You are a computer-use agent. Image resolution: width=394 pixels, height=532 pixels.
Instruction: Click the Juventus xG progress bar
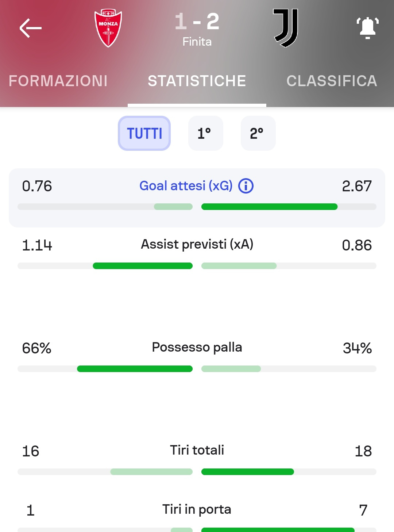(289, 207)
